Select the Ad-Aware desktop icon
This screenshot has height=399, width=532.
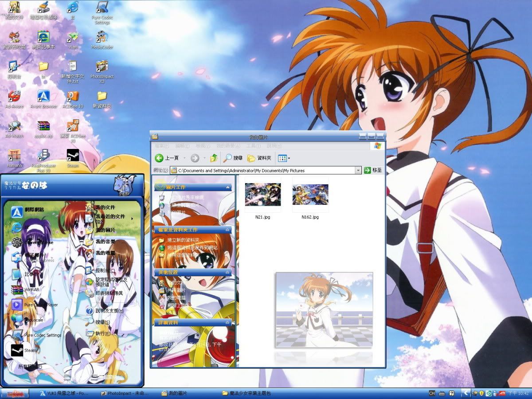click(x=14, y=99)
